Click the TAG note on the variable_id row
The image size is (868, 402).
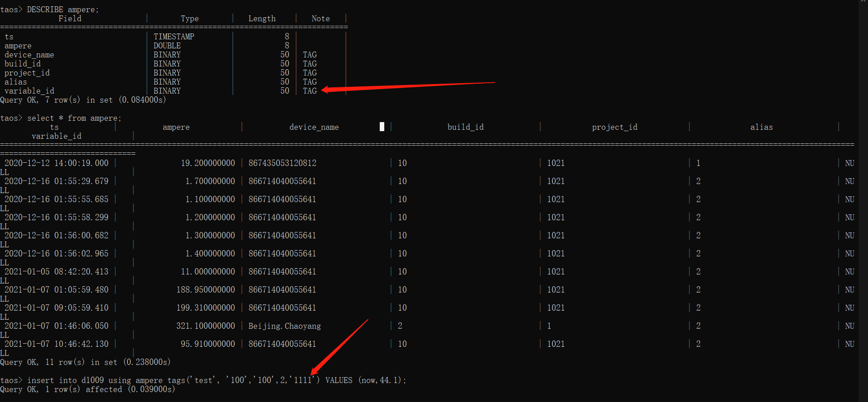[x=310, y=91]
